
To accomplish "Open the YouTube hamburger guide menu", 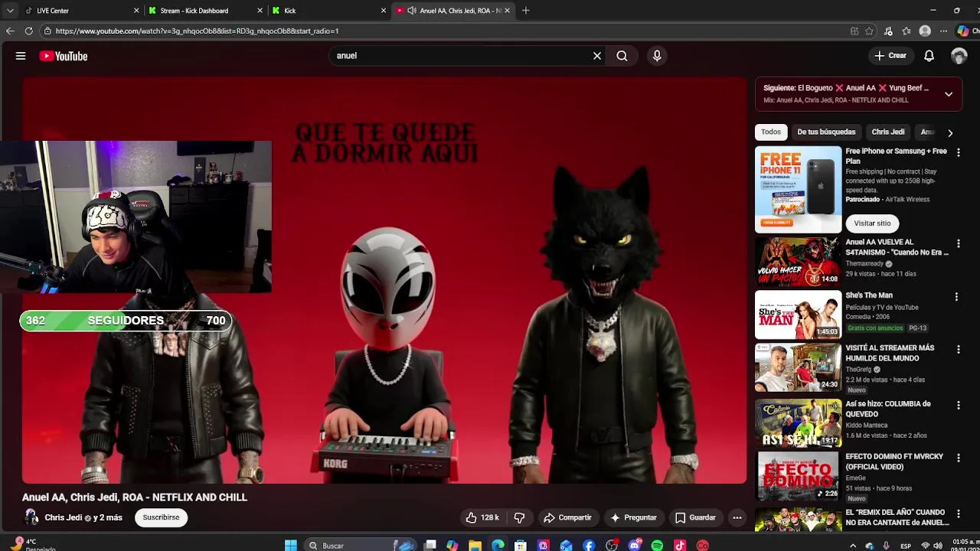I will (21, 56).
